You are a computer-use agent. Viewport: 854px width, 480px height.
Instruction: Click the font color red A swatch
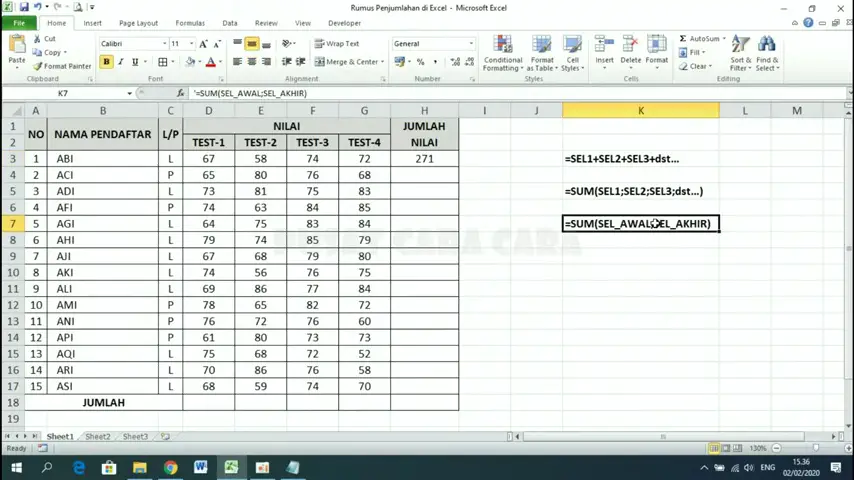pyautogui.click(x=210, y=62)
